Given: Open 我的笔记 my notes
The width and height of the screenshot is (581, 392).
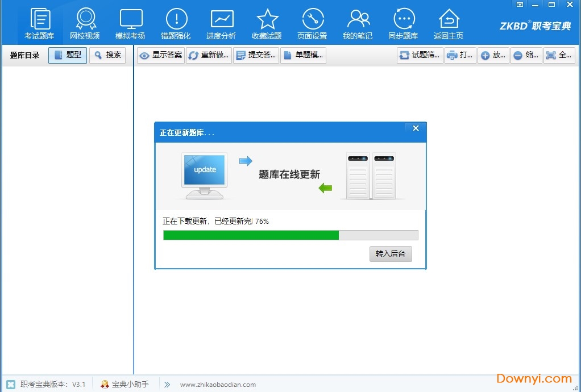Looking at the screenshot, I should tap(358, 23).
